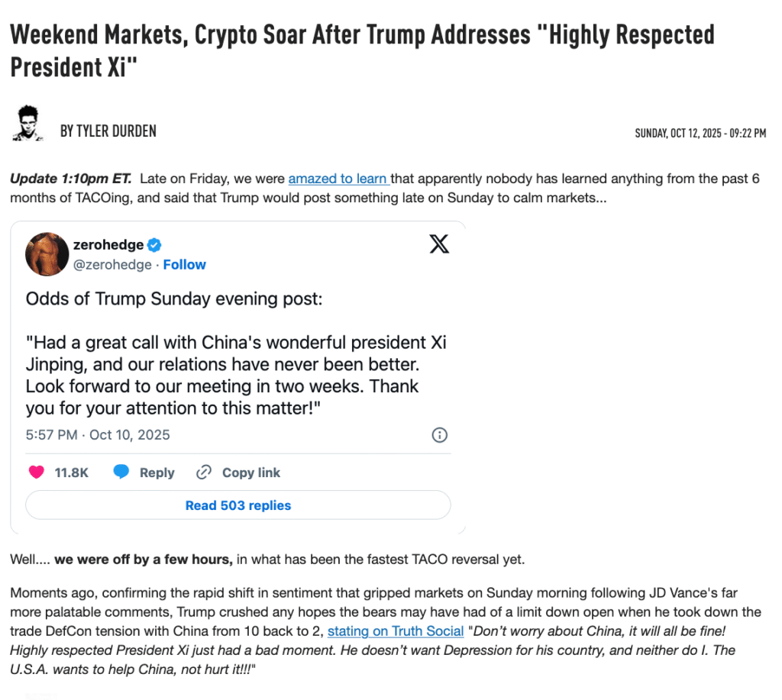Click the Copy link chain icon

tap(204, 473)
